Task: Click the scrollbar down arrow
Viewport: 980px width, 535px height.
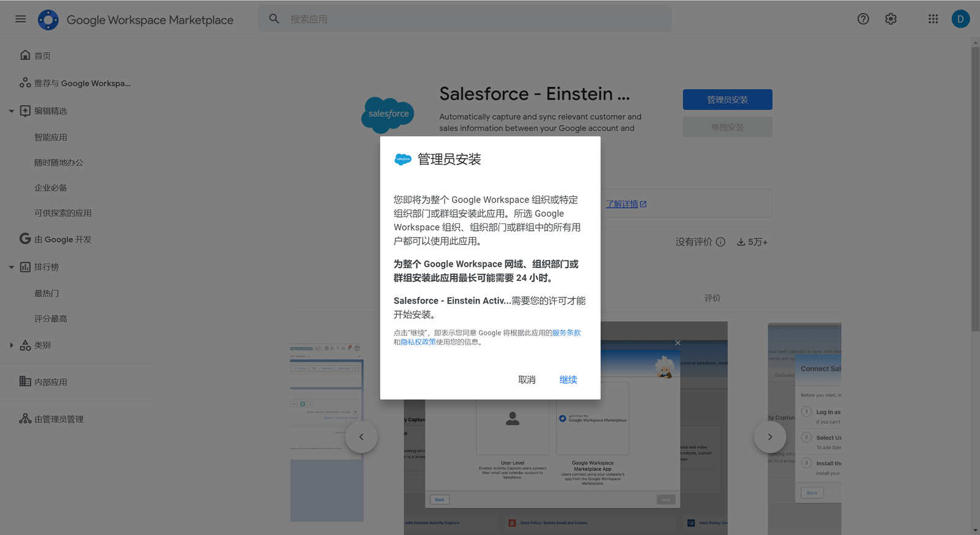Action: pos(975,530)
